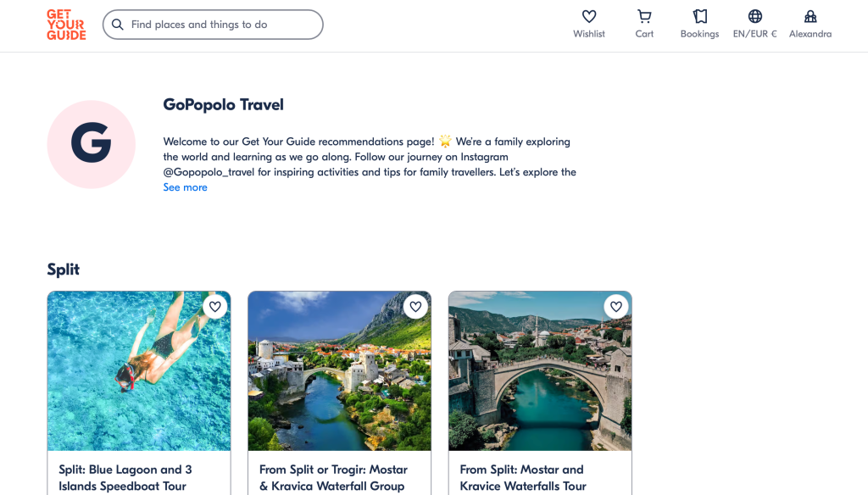The height and width of the screenshot is (495, 868).
Task: Open the EN/EUR currency selector
Action: pyautogui.click(x=754, y=25)
